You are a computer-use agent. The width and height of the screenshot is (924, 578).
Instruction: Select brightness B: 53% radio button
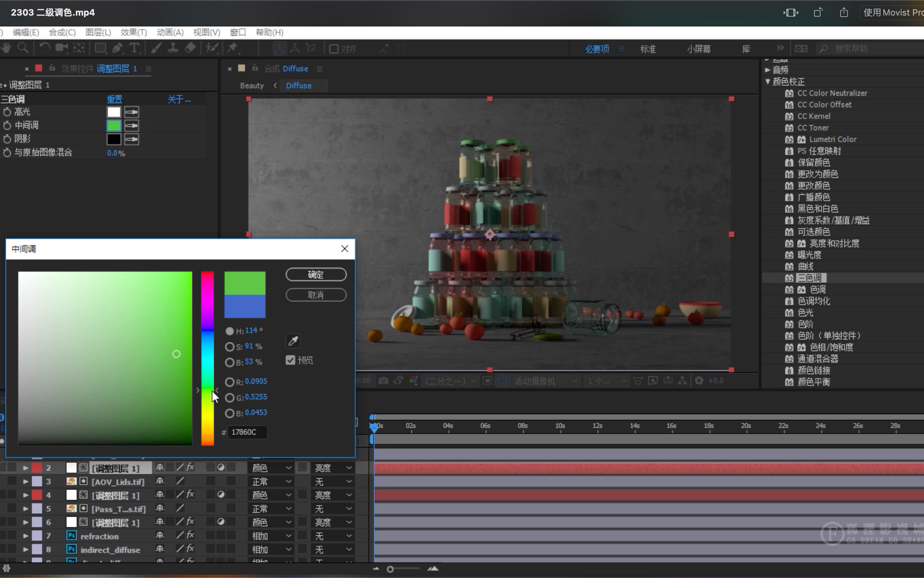230,362
